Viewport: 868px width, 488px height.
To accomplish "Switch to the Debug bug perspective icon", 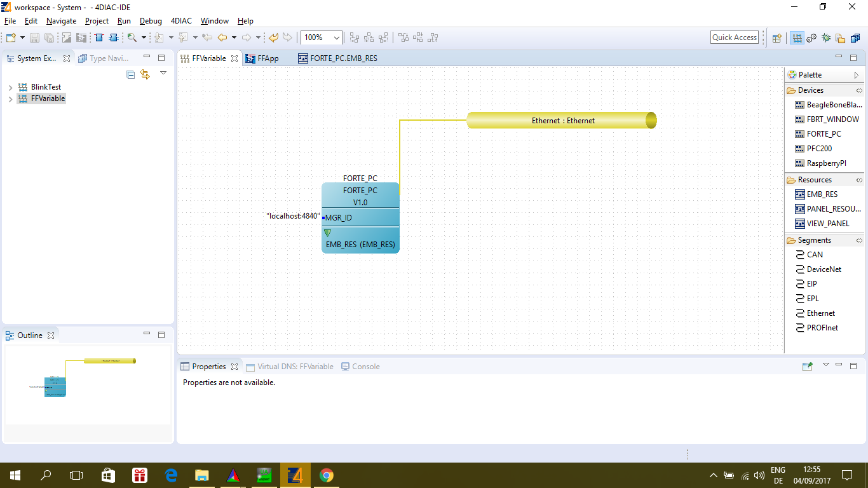I will 826,37.
